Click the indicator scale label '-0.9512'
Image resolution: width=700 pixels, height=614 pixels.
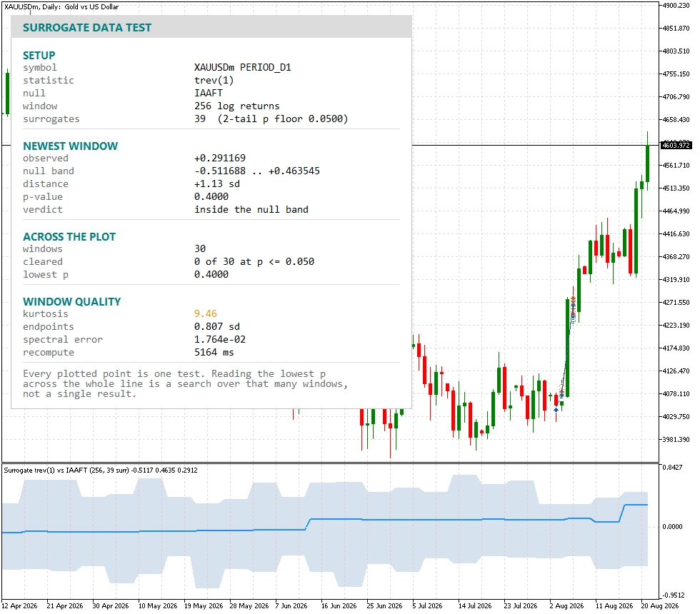(x=673, y=595)
